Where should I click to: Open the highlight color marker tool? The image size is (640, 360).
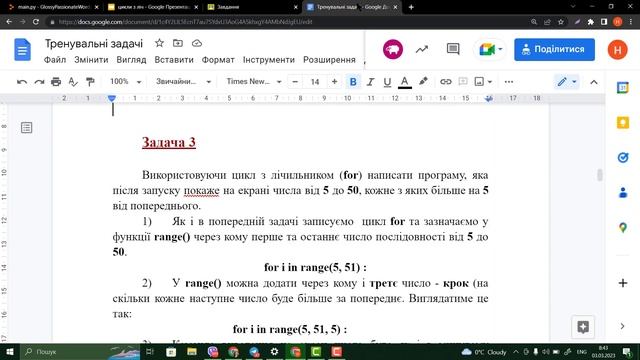[423, 82]
